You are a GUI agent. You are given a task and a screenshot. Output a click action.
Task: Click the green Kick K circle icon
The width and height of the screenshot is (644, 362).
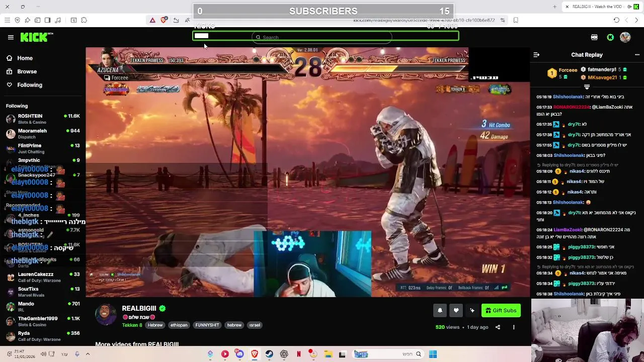tap(610, 37)
